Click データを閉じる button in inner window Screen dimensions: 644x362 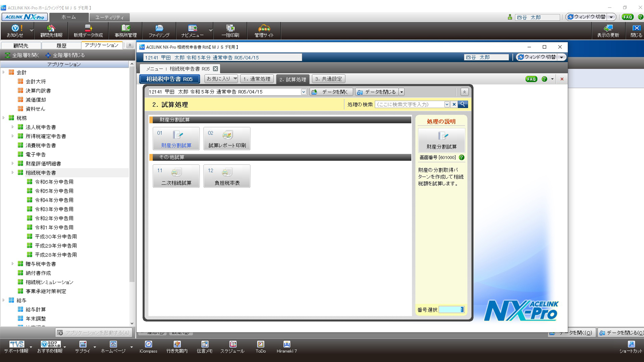377,92
